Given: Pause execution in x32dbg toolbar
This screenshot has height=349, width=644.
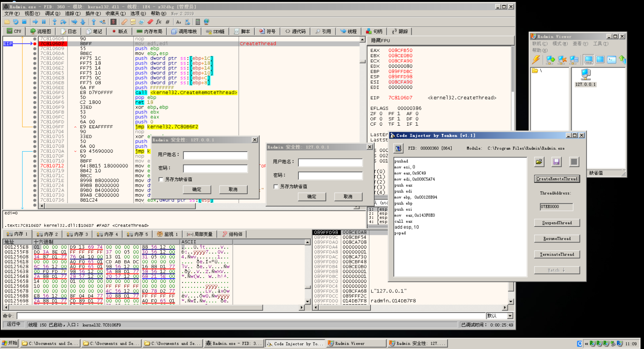Looking at the screenshot, I should tap(44, 22).
